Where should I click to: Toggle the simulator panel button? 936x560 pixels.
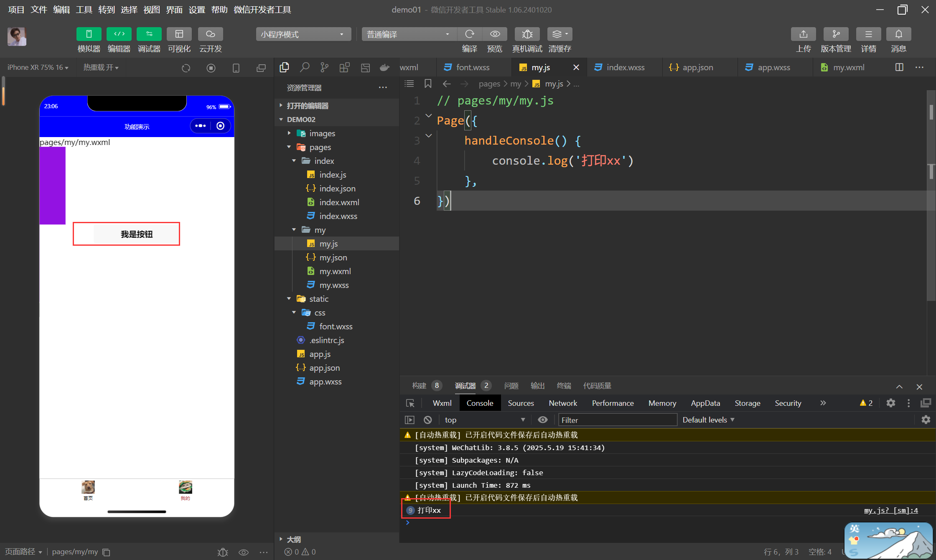(x=89, y=34)
